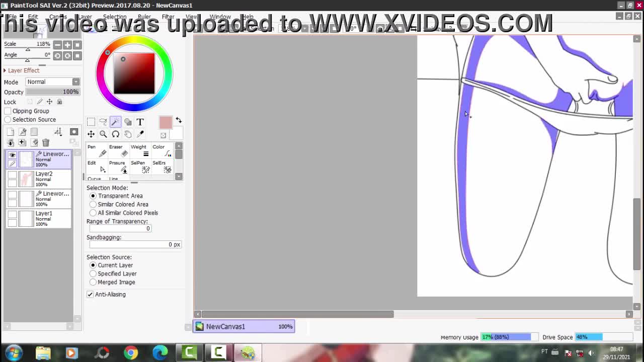Show Layer2 by clicking its visibility box

[12, 175]
